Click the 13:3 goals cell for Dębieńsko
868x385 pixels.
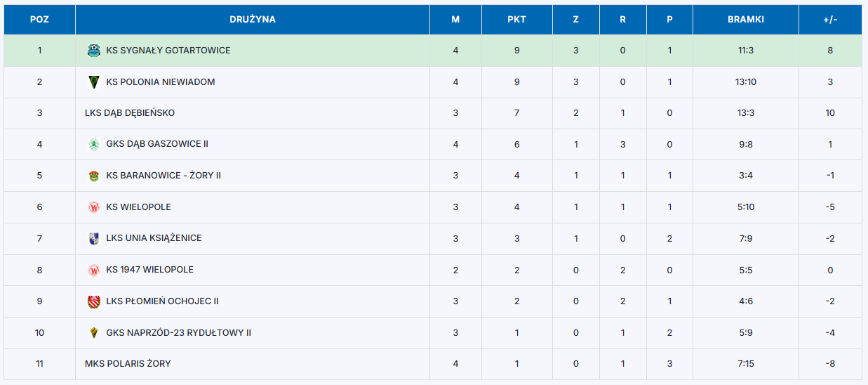[745, 113]
